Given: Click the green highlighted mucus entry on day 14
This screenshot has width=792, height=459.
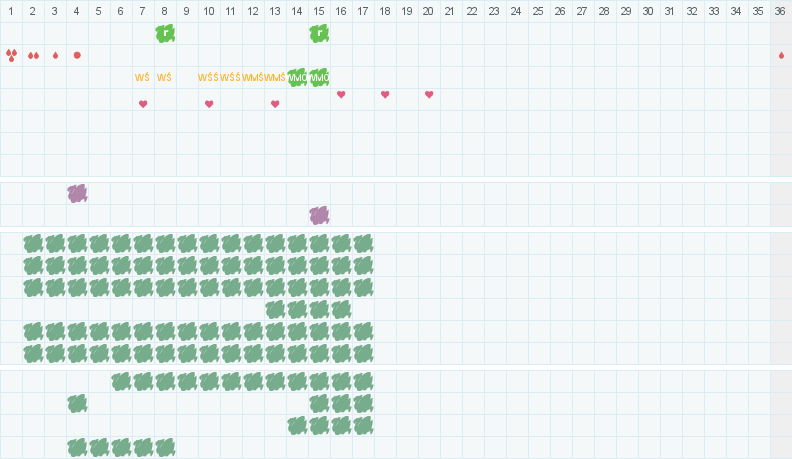Looking at the screenshot, I should [x=297, y=77].
